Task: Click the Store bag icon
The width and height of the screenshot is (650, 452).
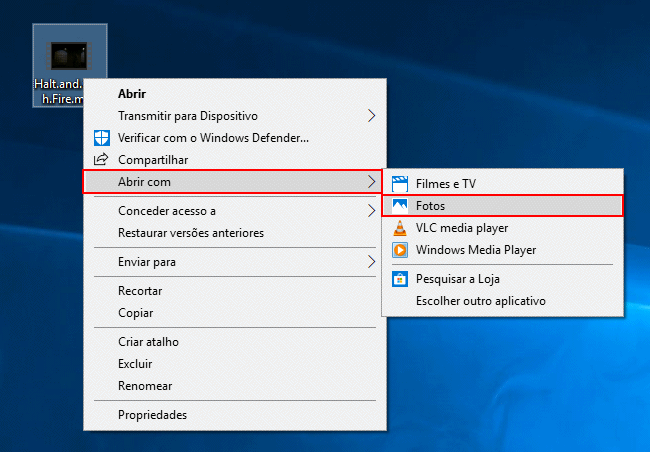Action: coord(400,279)
